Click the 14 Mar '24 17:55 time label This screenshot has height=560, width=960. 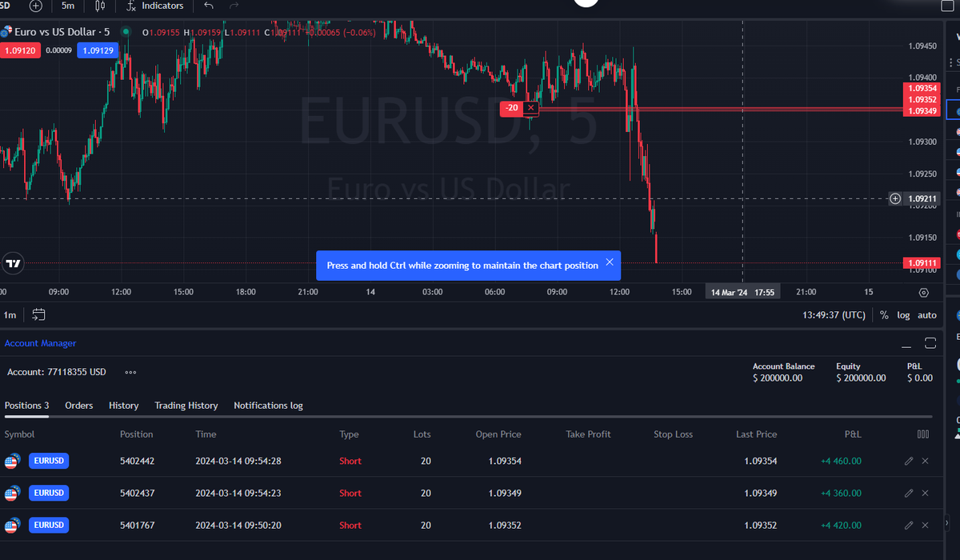coord(742,293)
